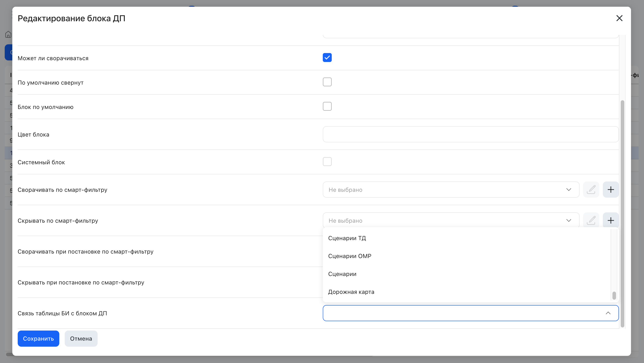Viewport: 644px width, 363px height.
Task: Click the home icon behind the dialog
Action: 8,34
